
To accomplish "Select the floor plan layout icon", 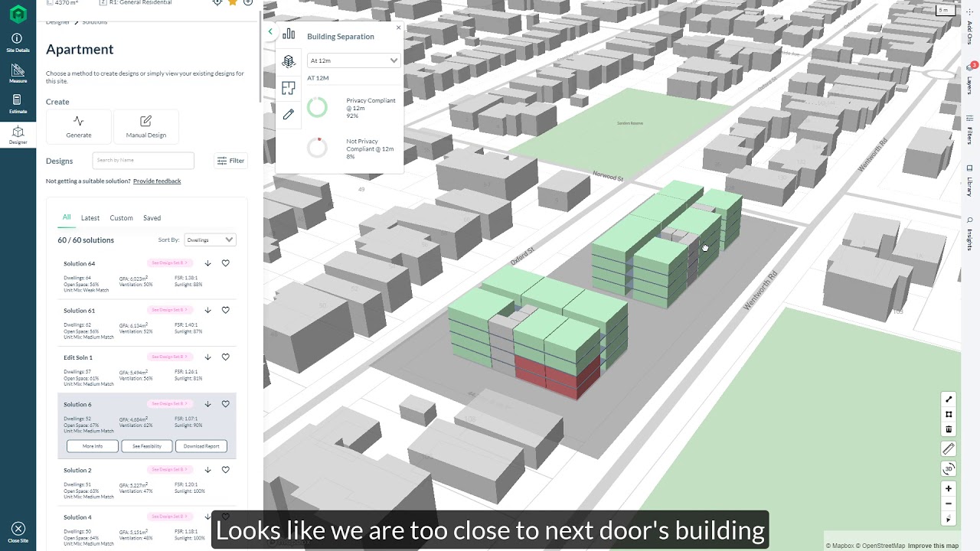I will (x=289, y=88).
